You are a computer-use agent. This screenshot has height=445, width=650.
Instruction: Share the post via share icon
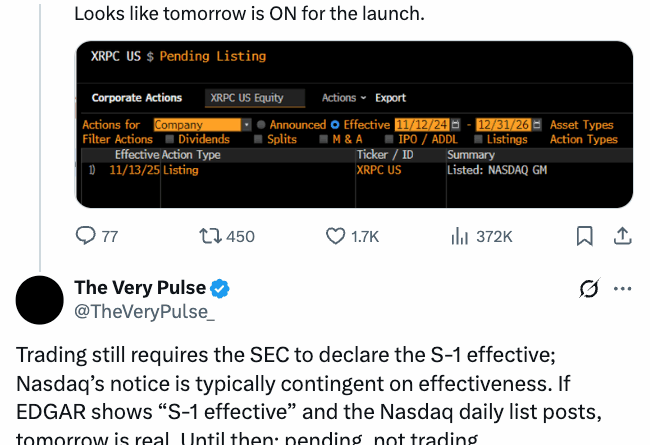(621, 236)
